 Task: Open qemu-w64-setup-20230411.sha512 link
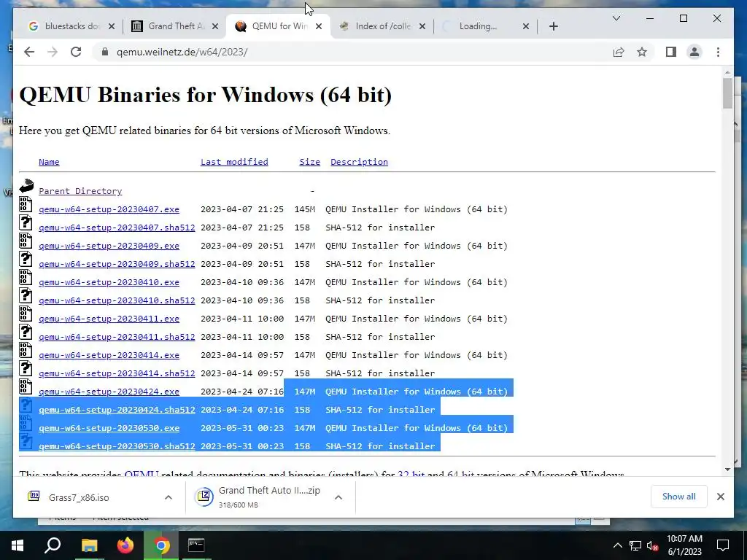click(117, 337)
